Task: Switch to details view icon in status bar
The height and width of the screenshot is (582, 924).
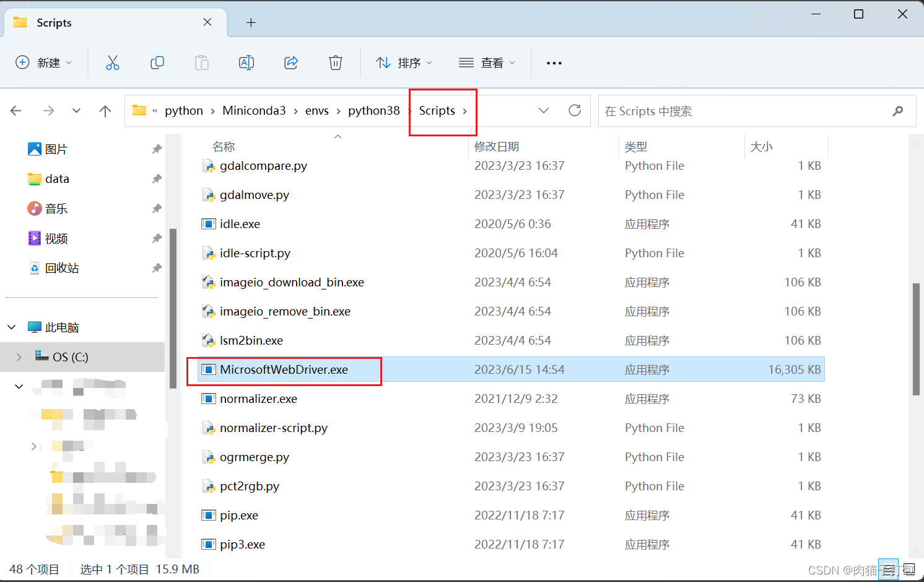Action: click(x=888, y=569)
